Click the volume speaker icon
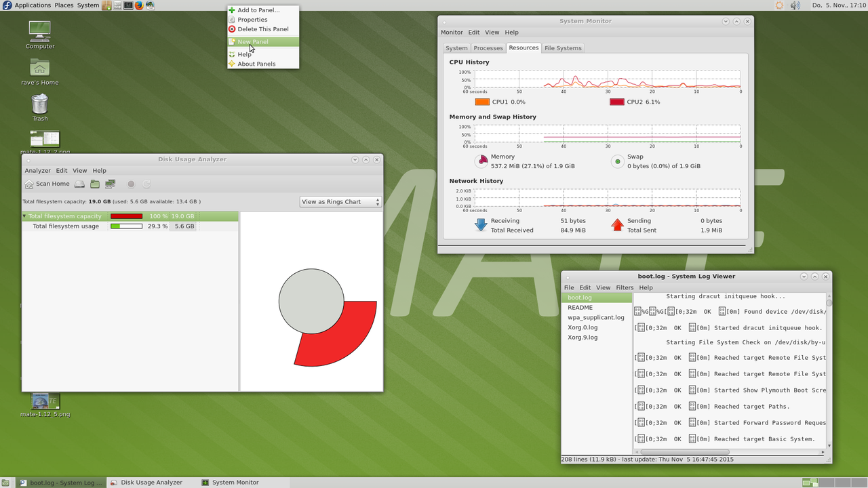Screen dimensions: 868x488 pyautogui.click(x=795, y=5)
